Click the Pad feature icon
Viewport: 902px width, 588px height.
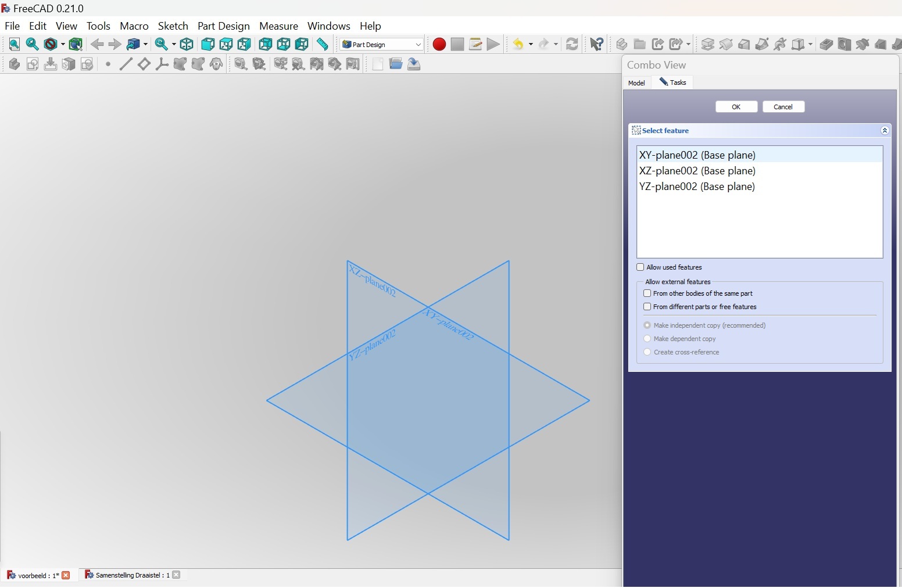[708, 44]
